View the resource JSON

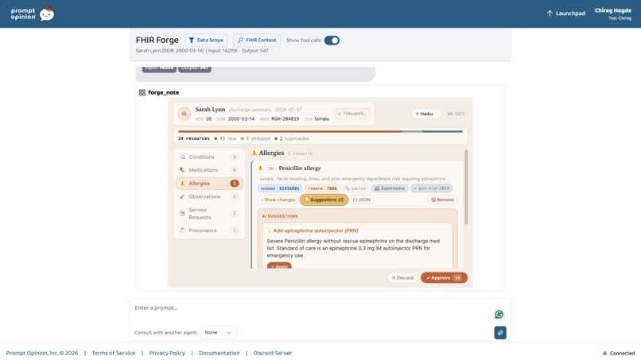361,199
